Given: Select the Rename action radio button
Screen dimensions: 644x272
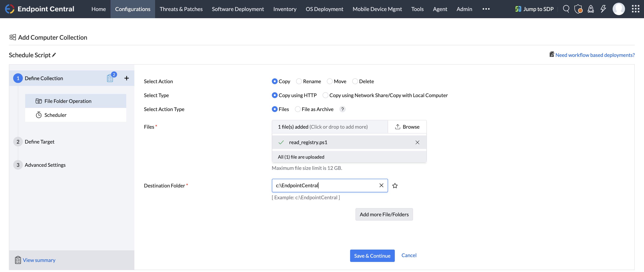Looking at the screenshot, I should [299, 81].
